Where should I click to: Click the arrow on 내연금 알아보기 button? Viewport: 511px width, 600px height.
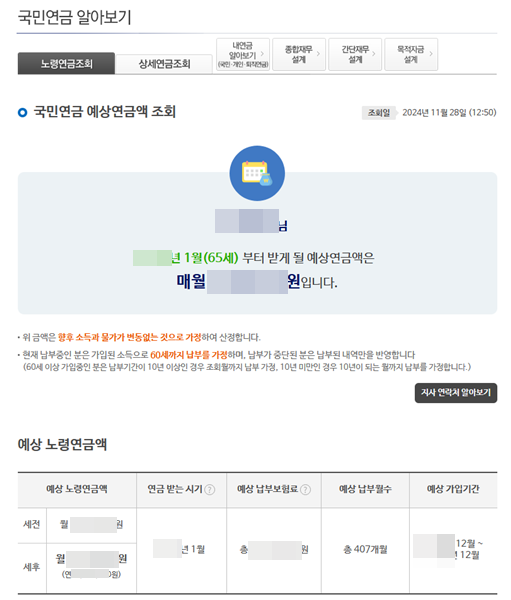[262, 54]
